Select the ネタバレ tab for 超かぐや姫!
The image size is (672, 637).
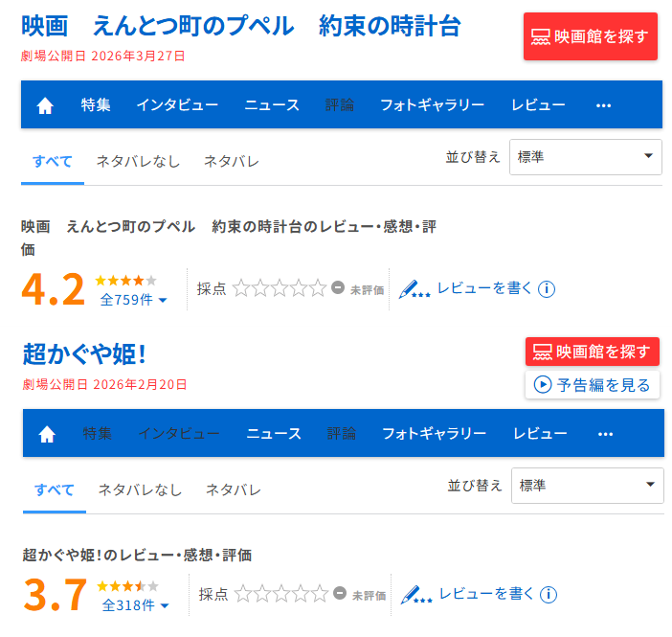coord(234,490)
